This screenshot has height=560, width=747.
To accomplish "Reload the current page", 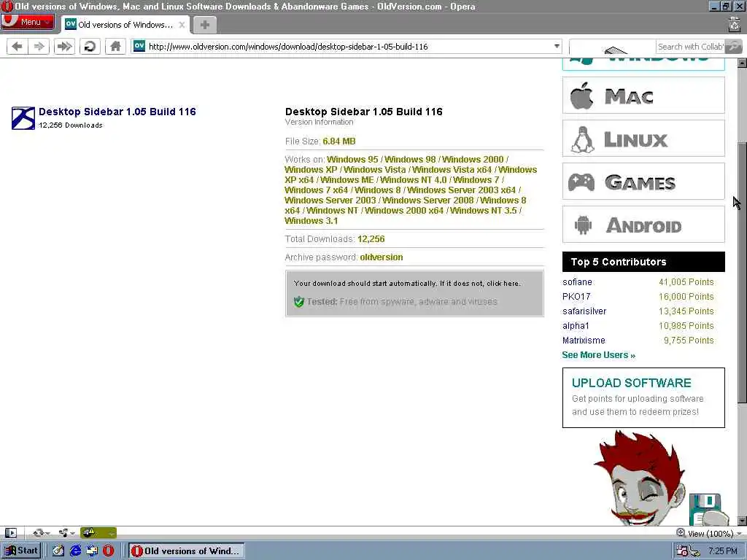I will pos(90,46).
